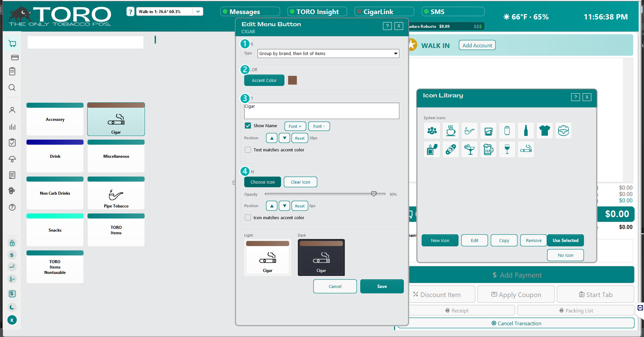Select the Non Carb Drinks menu tile
644x337 pixels.
pos(55,193)
